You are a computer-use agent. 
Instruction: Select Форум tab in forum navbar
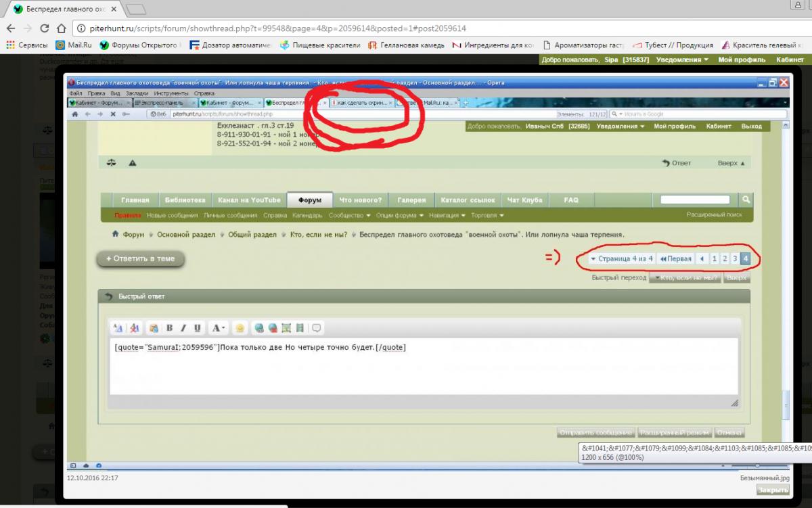coord(309,200)
